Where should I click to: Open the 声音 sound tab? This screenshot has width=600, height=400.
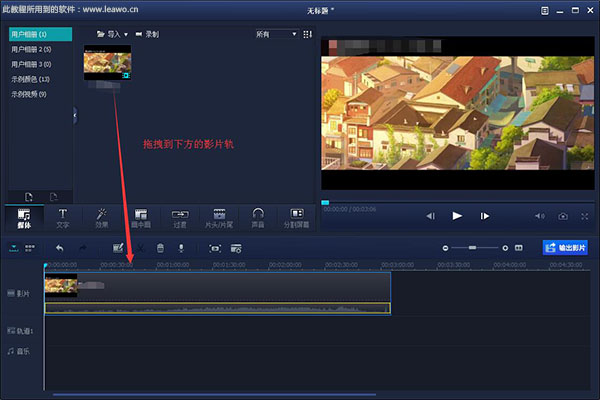point(258,218)
